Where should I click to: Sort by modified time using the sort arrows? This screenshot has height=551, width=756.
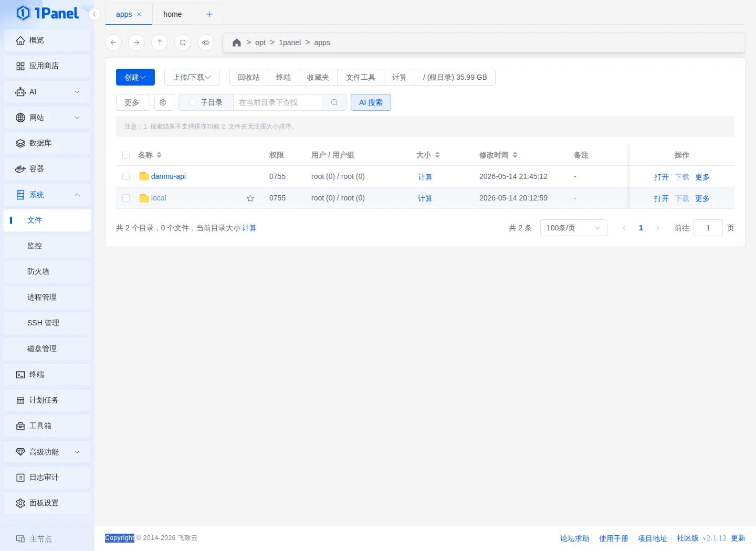click(515, 155)
